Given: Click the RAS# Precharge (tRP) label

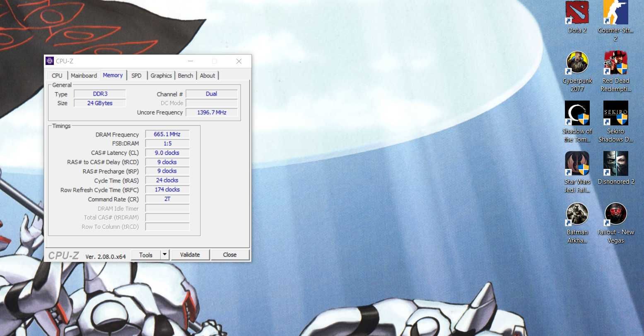Looking at the screenshot, I should 111,171.
